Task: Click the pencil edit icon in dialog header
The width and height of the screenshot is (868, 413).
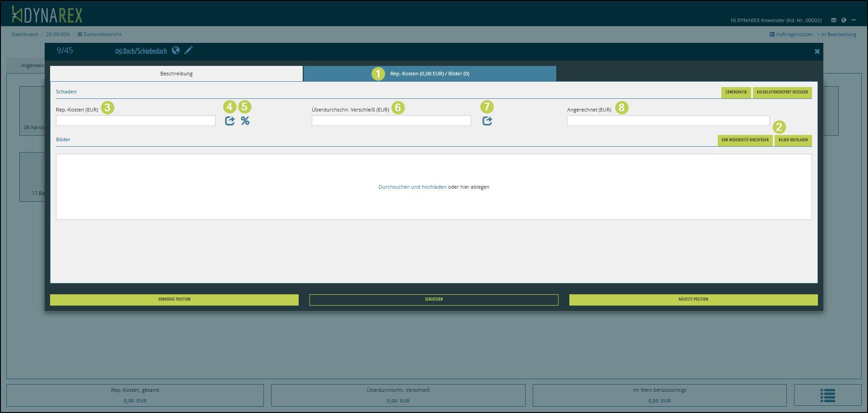Action: point(189,50)
